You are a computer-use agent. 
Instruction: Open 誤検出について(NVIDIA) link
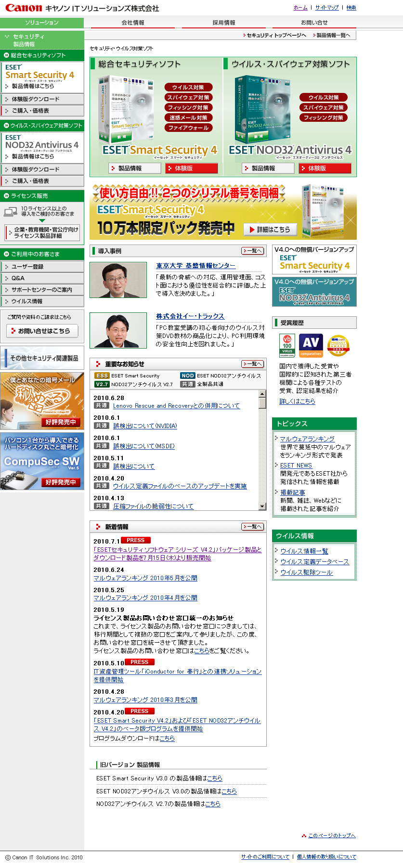[x=145, y=426]
